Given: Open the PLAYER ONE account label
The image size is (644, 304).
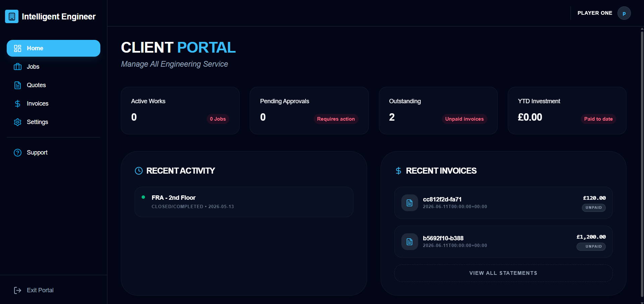Looking at the screenshot, I should (x=595, y=13).
